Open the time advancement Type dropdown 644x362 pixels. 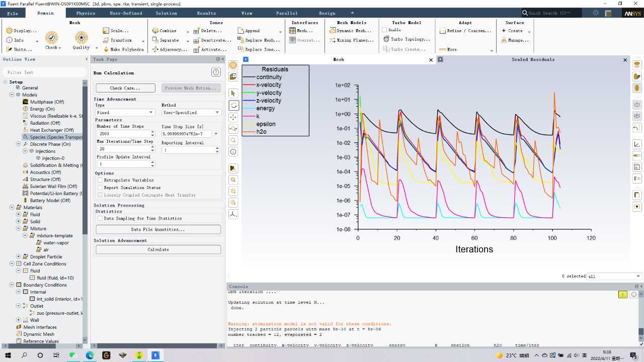point(125,113)
